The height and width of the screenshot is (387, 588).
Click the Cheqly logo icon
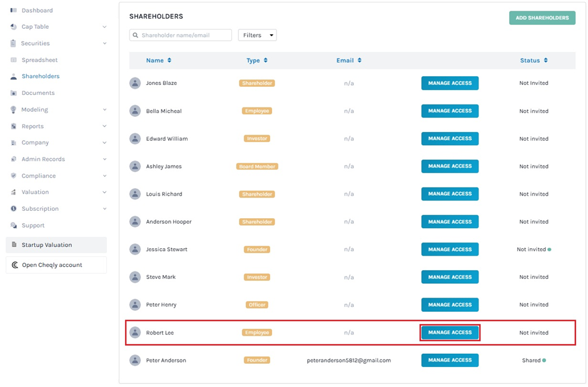15,265
